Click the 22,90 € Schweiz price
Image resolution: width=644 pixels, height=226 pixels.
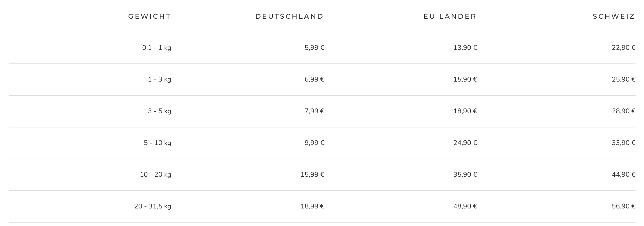623,48
